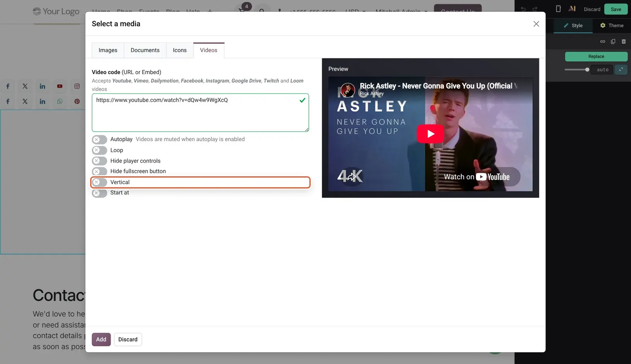Enable the Loop toggle
This screenshot has width=631, height=364.
point(99,150)
